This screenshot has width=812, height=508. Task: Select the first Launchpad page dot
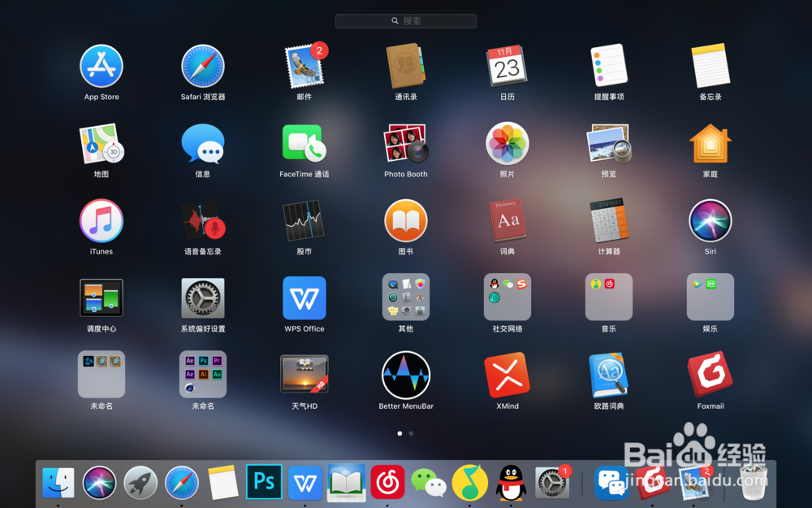coord(400,433)
